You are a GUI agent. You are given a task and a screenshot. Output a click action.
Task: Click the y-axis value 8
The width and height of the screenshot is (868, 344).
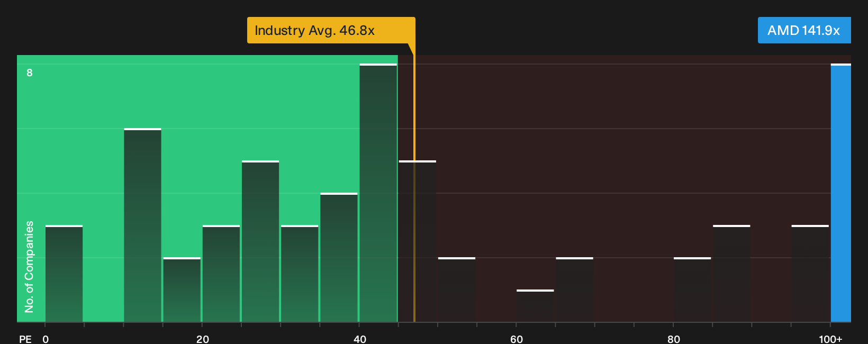tap(30, 73)
